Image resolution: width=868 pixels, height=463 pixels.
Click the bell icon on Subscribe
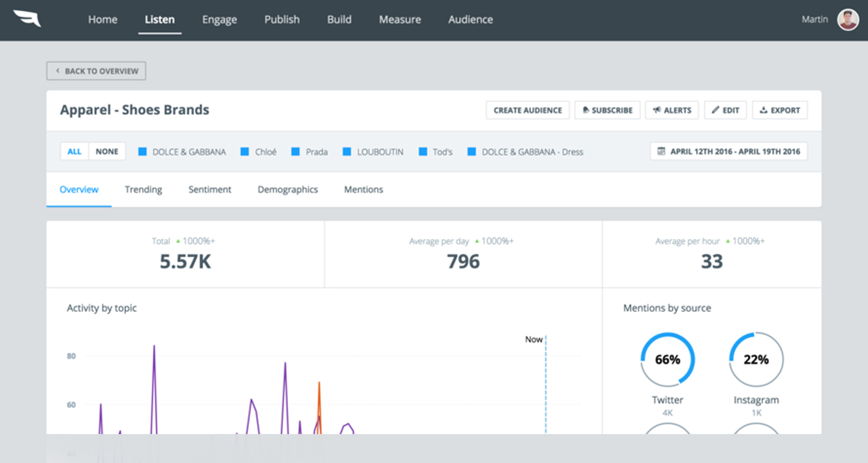pos(585,110)
